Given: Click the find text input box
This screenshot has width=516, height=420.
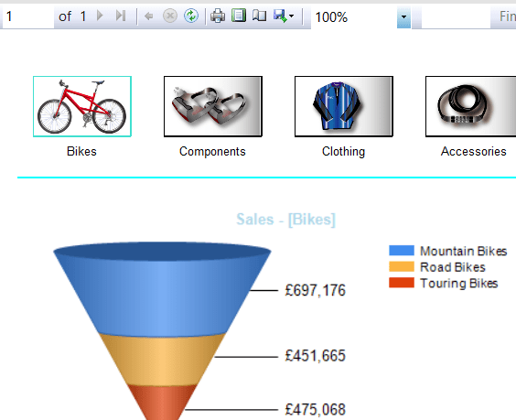Looking at the screenshot, I should (x=456, y=16).
